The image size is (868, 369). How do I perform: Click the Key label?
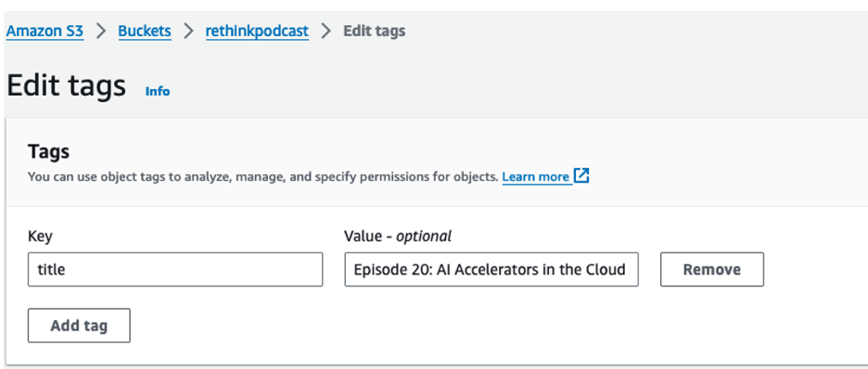click(x=40, y=236)
